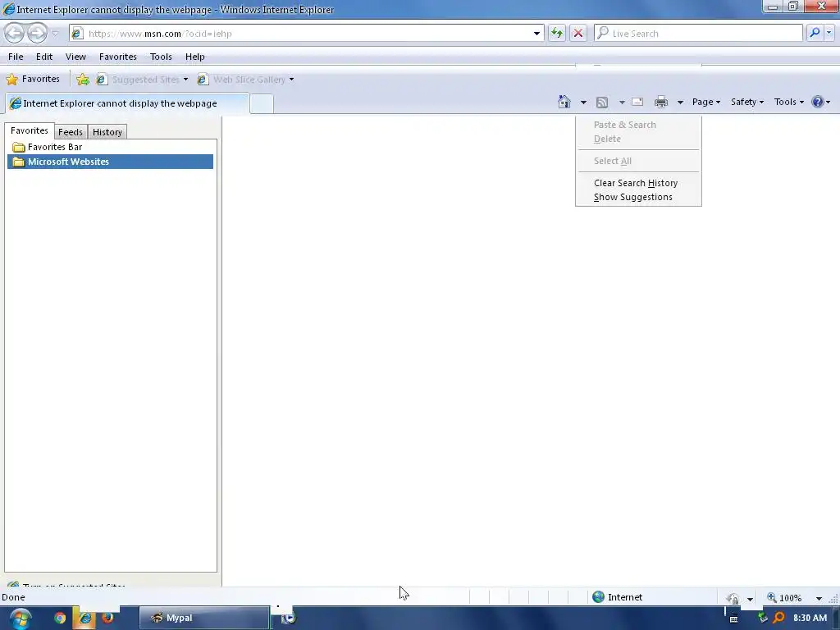The height and width of the screenshot is (630, 840).
Task: Open Protected Mode status dropdown arrow
Action: coord(750,598)
